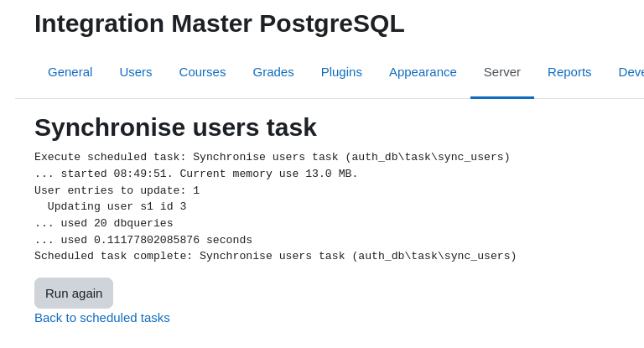Click the 'used 20 dbqueries' line
Screen dimensions: 644x348
point(103,223)
